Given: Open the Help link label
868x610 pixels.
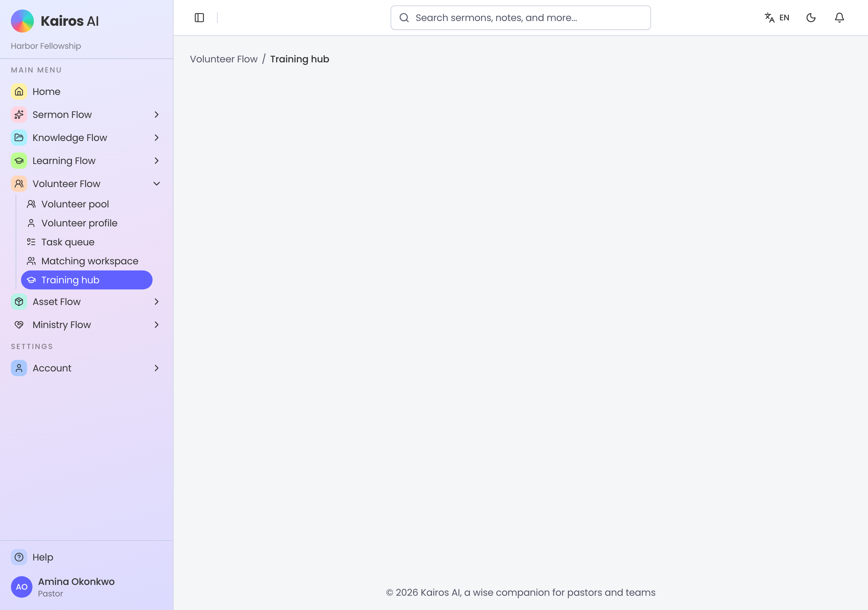Looking at the screenshot, I should [x=43, y=557].
